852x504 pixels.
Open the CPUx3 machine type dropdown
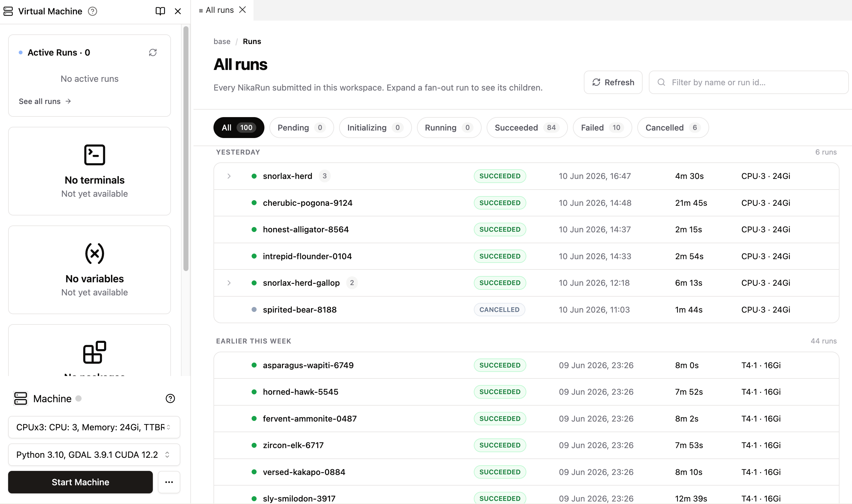[x=94, y=427]
